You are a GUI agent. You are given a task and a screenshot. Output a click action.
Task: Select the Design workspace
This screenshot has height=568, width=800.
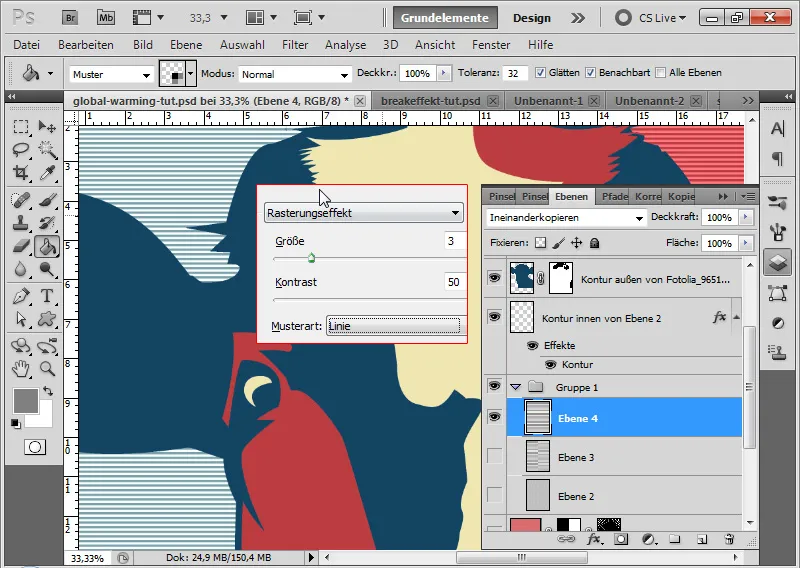click(x=532, y=18)
